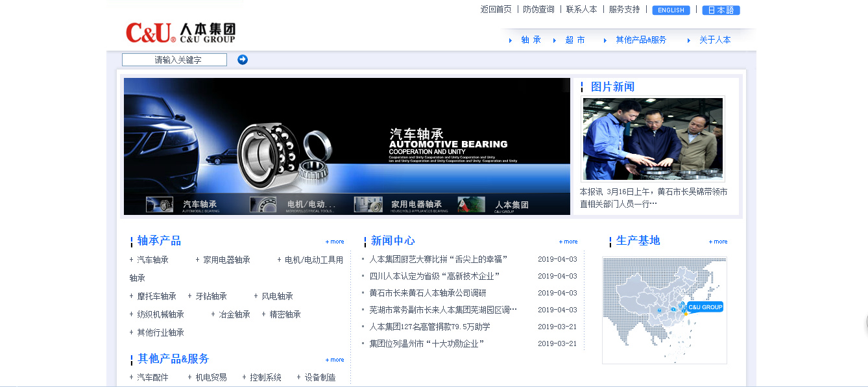
Task: Click the keyword search input box
Action: [x=174, y=59]
